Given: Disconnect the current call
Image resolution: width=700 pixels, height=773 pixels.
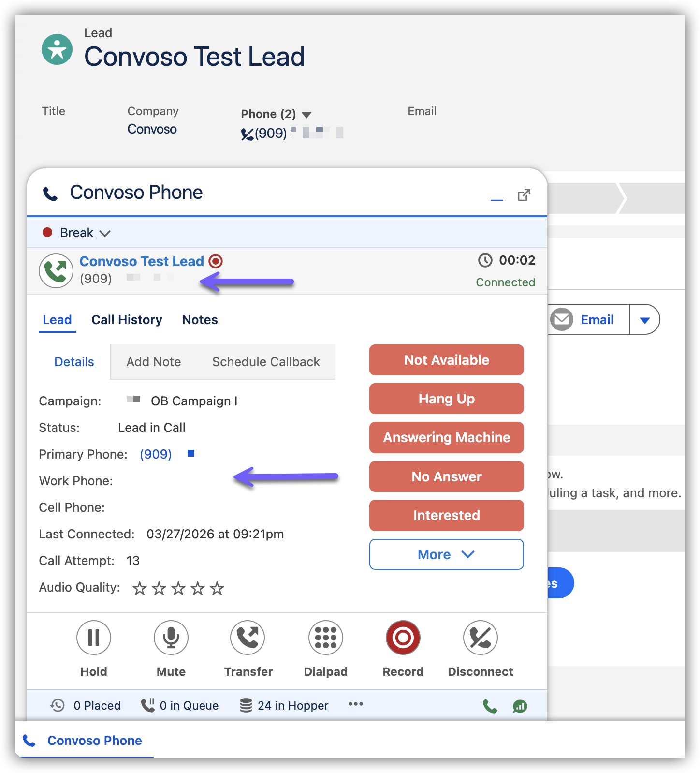Looking at the screenshot, I should point(480,638).
